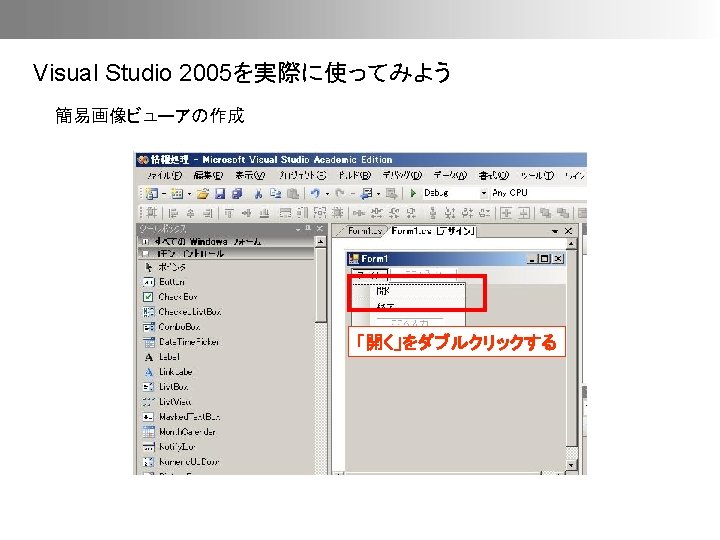Click Bring to Front layout icon
Image resolution: width=720 pixels, height=540 pixels.
[545, 213]
